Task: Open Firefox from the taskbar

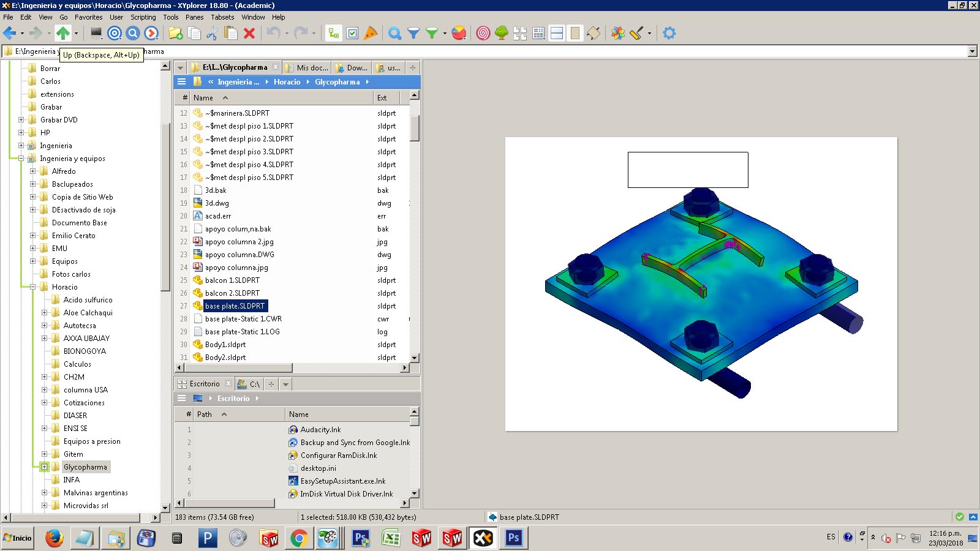Action: (55, 538)
